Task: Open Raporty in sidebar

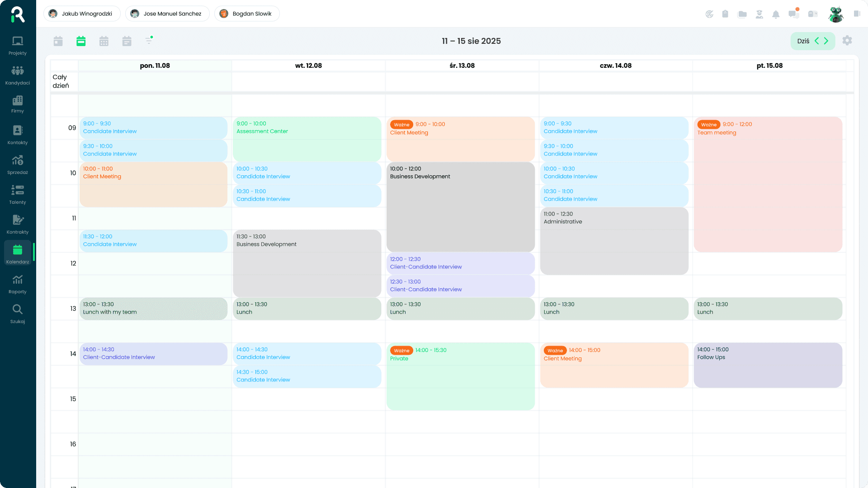Action: click(18, 284)
